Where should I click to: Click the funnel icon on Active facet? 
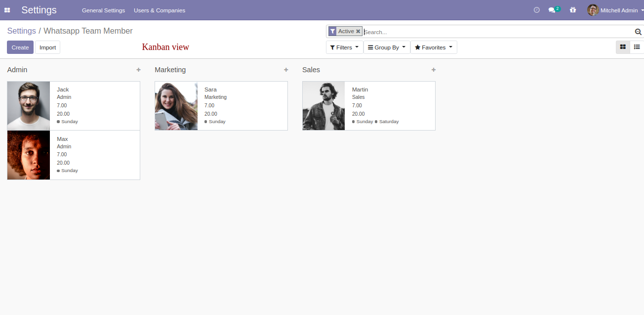pyautogui.click(x=332, y=31)
